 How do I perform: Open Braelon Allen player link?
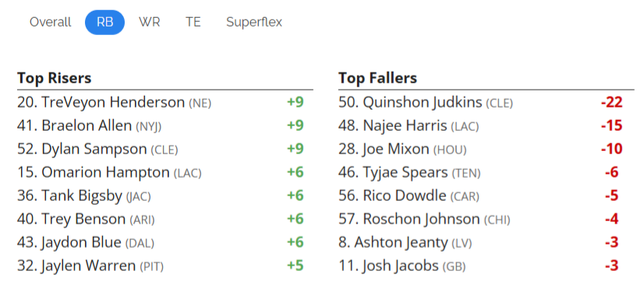coord(87,126)
